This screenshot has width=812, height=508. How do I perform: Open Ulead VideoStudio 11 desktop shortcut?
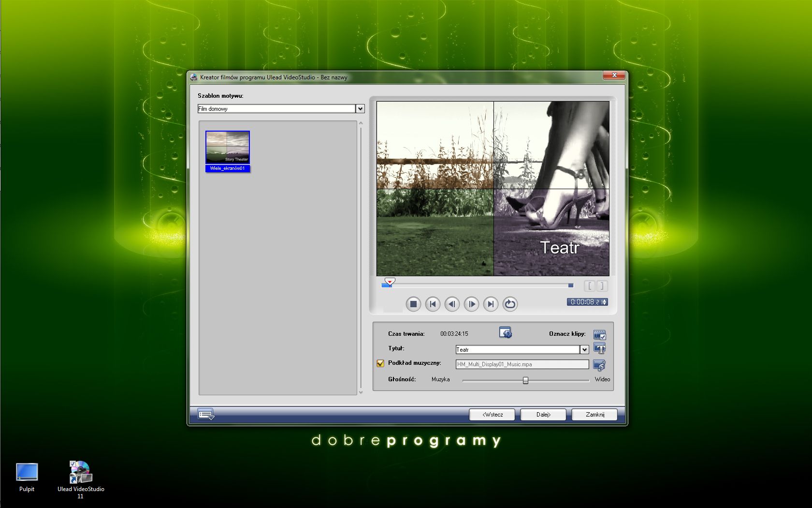81,479
